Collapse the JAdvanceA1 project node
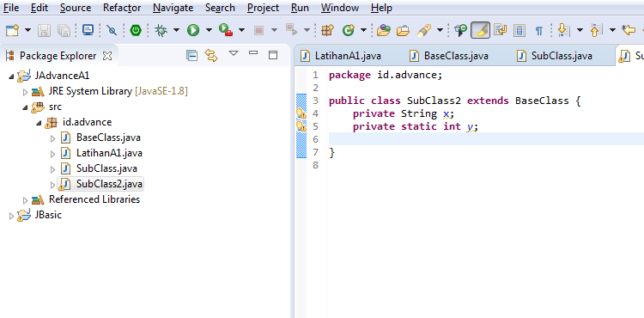Image resolution: width=644 pixels, height=318 pixels. click(10, 76)
